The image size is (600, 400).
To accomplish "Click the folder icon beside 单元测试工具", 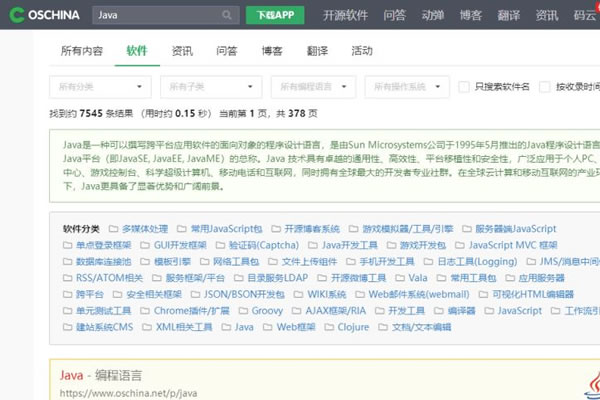I will [x=67, y=311].
